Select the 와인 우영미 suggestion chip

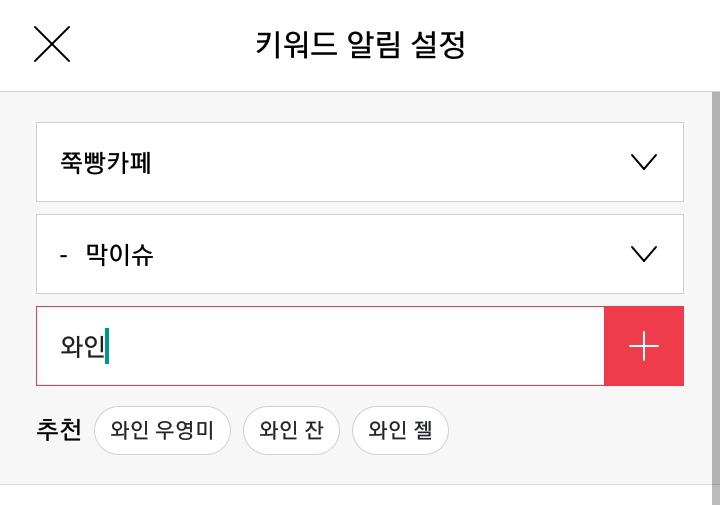162,431
